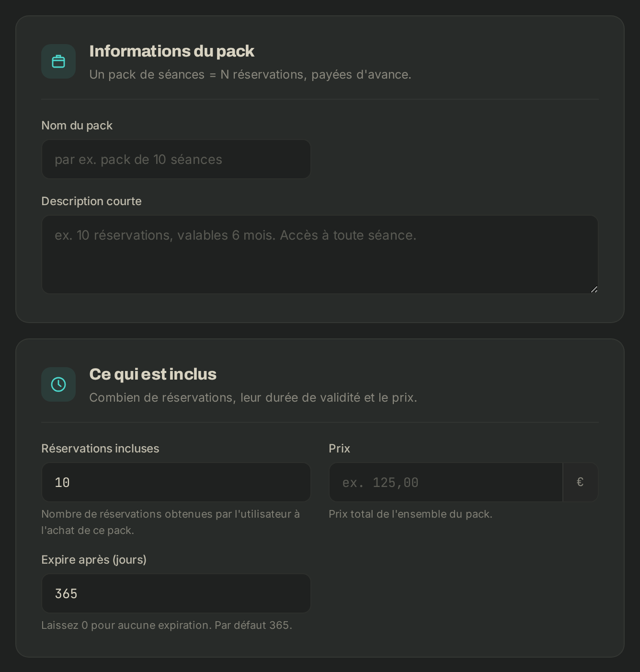
Task: Click the subtitle 'Combien de réservations, leur durée de validité'
Action: click(x=225, y=398)
